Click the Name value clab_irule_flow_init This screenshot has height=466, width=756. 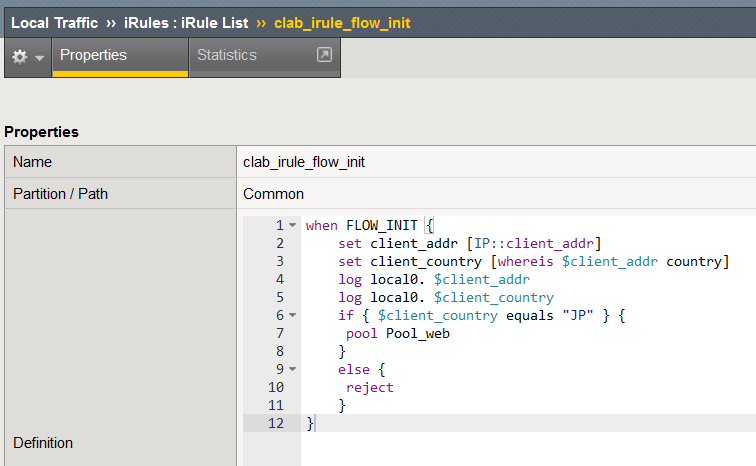coord(304,162)
